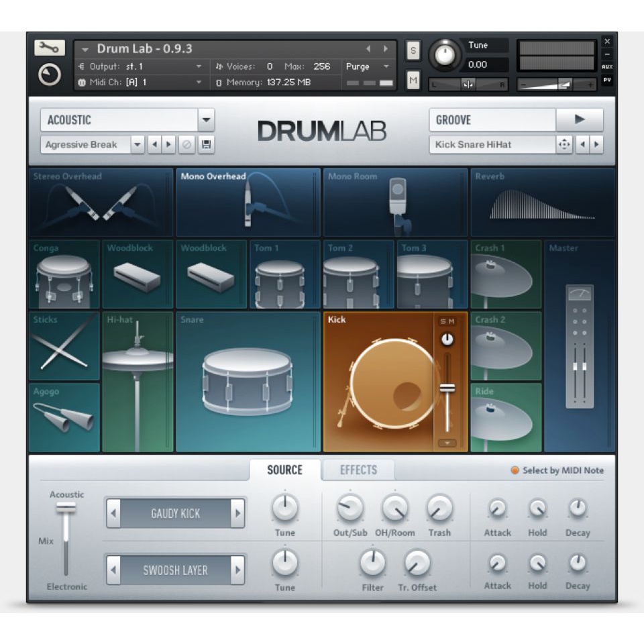This screenshot has height=644, width=644.
Task: Select the first Woodblock cell
Action: pos(138,274)
